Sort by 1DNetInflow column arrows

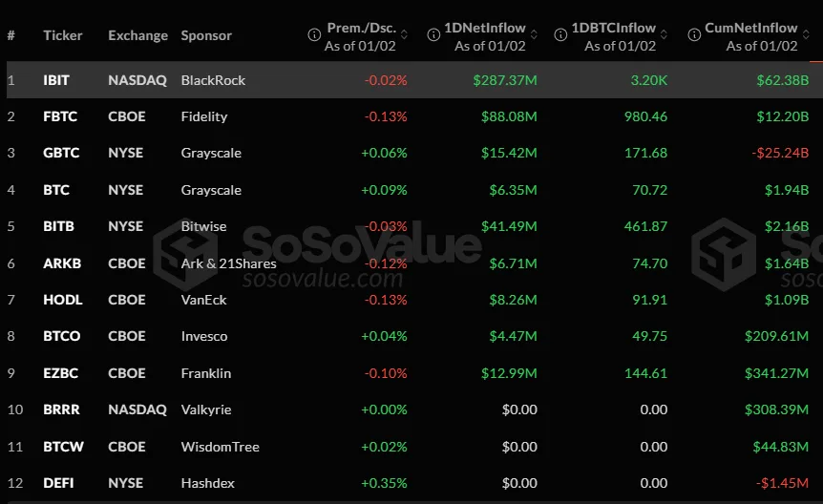[x=534, y=34]
